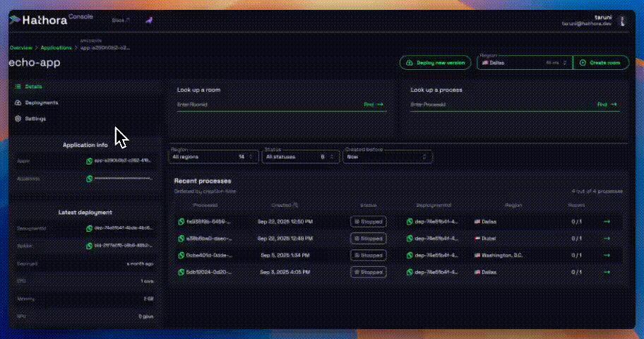Click sort icon on Created column

coord(296,205)
